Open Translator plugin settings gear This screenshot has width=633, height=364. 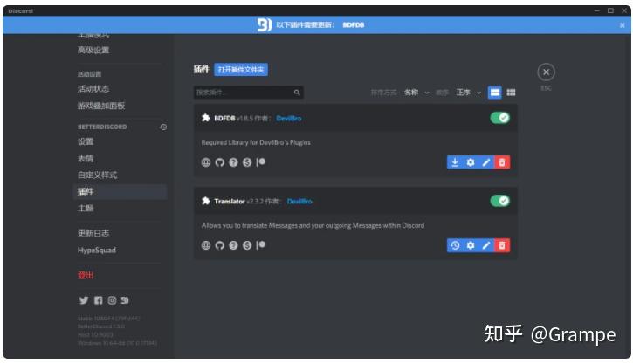(x=471, y=245)
